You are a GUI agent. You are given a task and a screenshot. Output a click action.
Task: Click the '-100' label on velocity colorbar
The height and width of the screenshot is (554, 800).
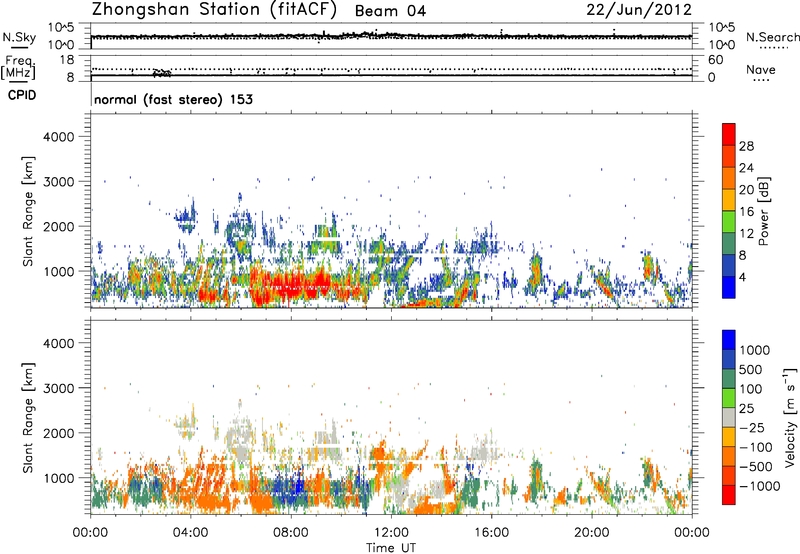click(x=756, y=447)
